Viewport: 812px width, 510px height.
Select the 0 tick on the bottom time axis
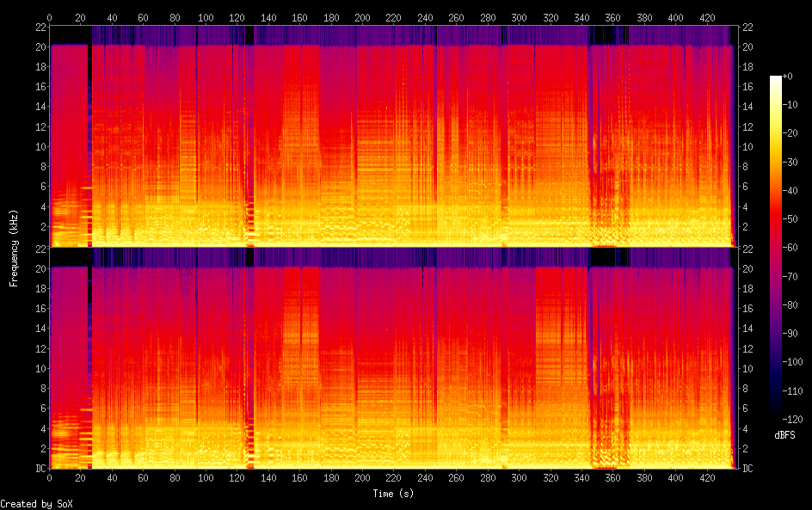(49, 477)
